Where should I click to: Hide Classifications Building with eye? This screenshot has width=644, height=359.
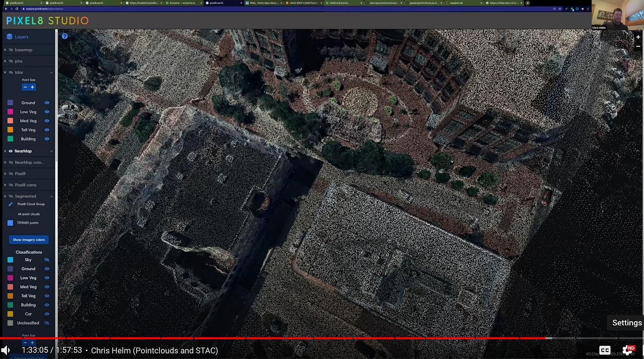click(x=47, y=305)
